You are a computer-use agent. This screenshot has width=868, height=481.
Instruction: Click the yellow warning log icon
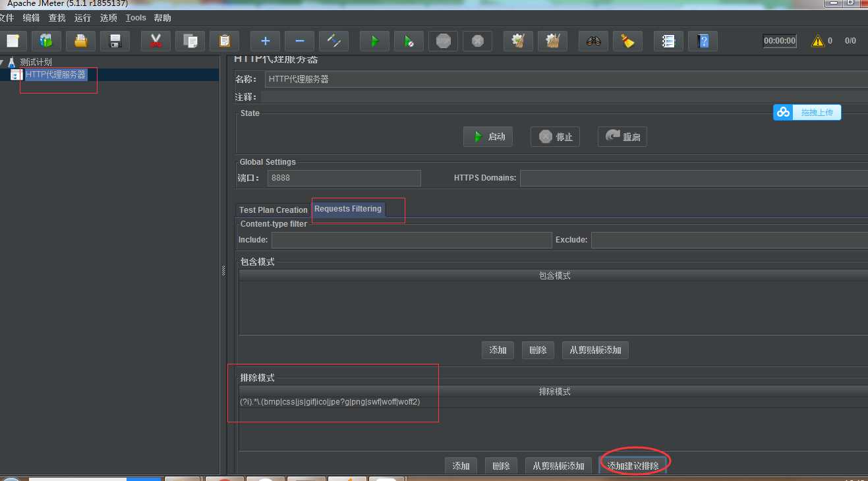coord(818,41)
